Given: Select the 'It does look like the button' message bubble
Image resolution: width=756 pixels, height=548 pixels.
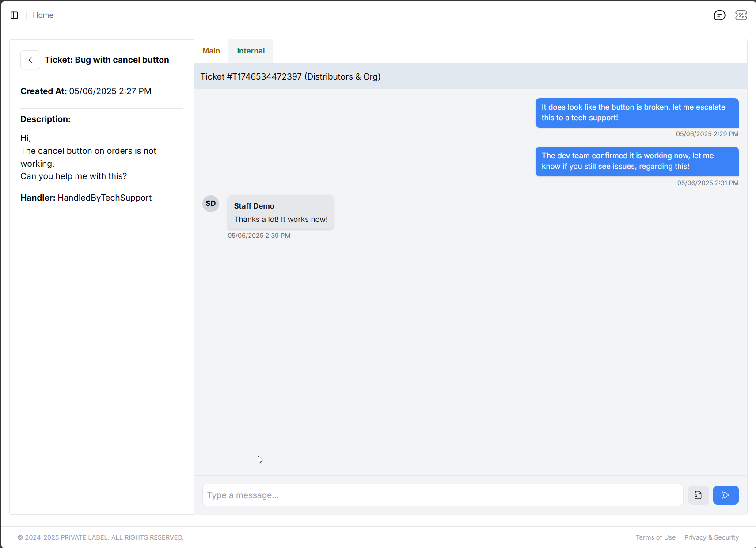Looking at the screenshot, I should 637,113.
